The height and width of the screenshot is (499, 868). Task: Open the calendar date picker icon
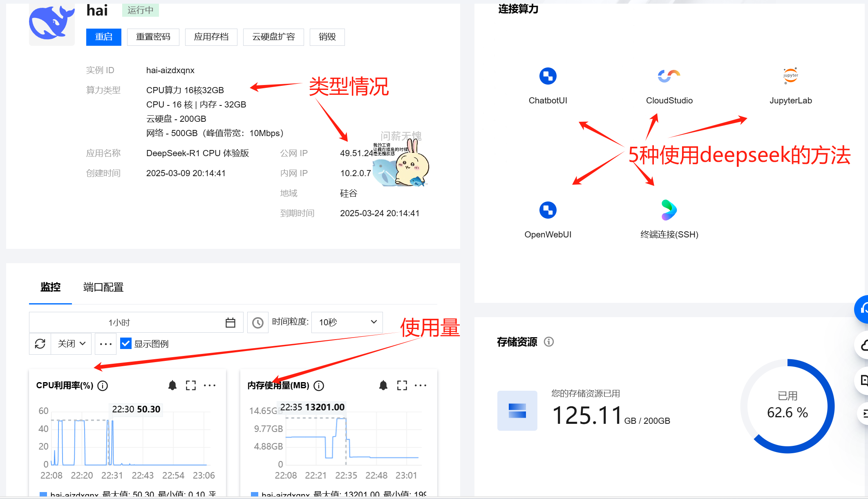click(230, 323)
